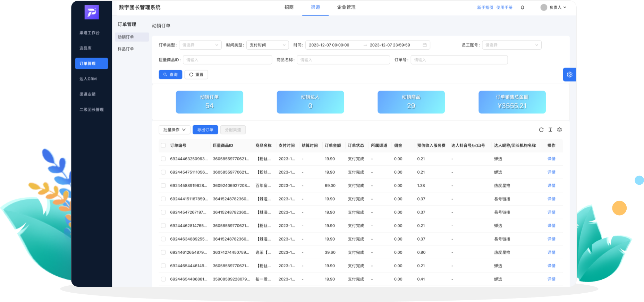644x302 pixels.
Task: Click the purple app logo
Action: pos(92,12)
